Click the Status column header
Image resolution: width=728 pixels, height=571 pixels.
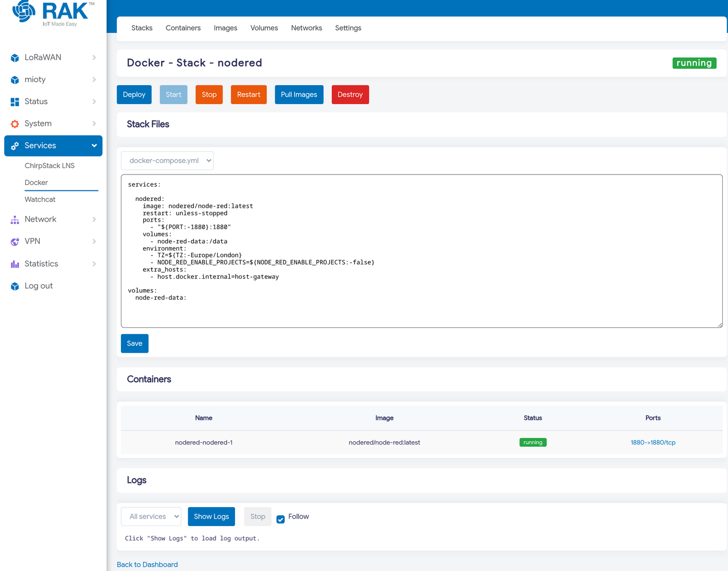pos(533,418)
